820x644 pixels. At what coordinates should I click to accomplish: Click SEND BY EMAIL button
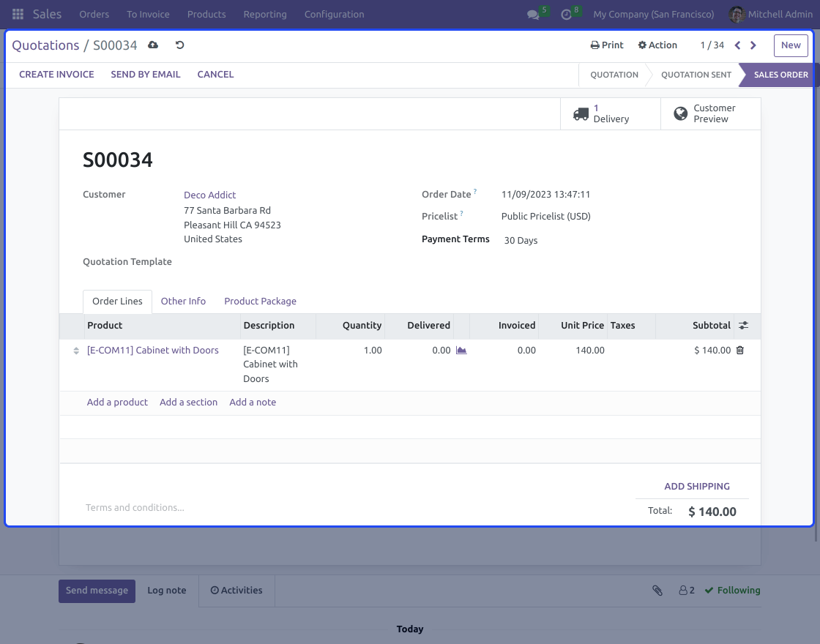(146, 75)
